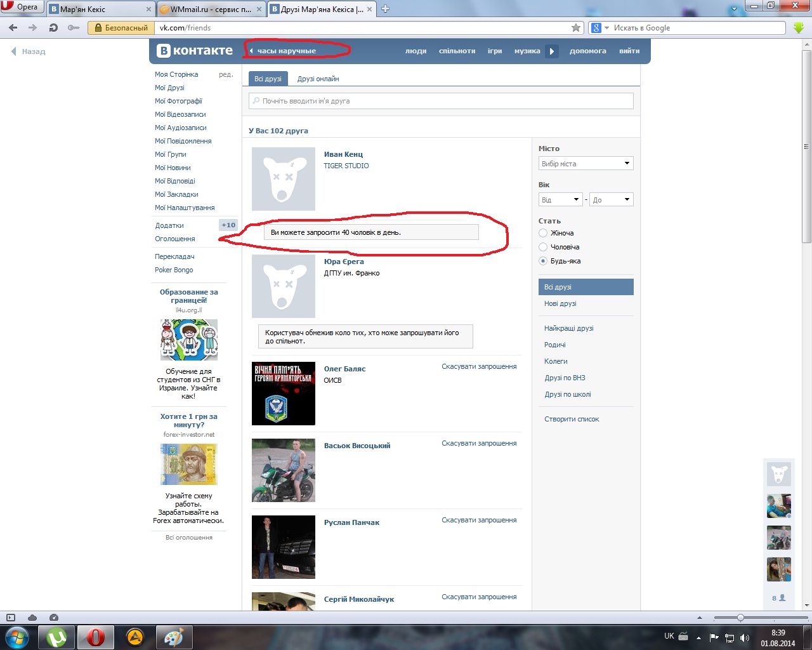This screenshot has height=650, width=812.
Task: Open the Action Center flag icon in tray
Action: click(714, 638)
